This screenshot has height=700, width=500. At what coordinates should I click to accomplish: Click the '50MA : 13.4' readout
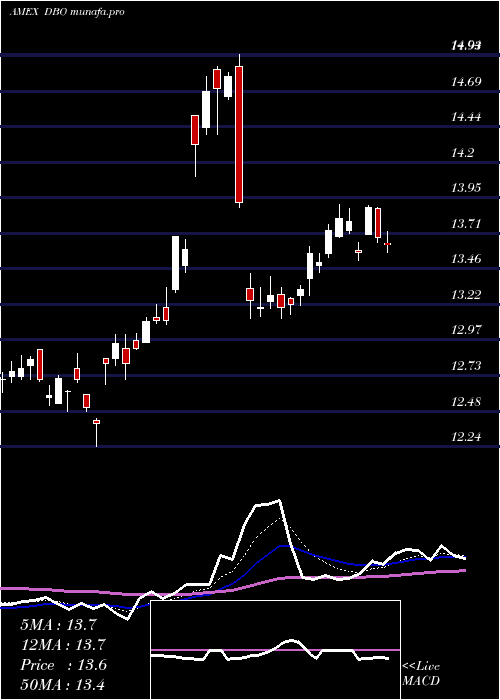click(63, 684)
